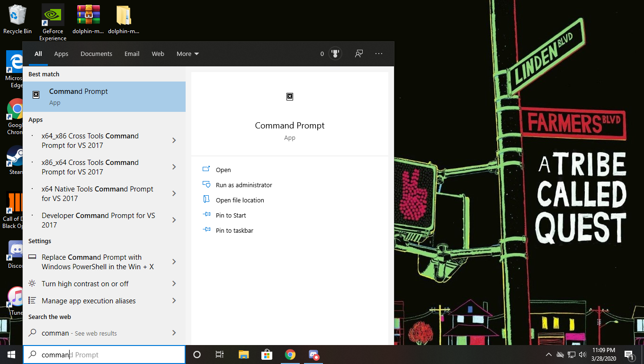Show hidden system tray icons

click(x=548, y=355)
